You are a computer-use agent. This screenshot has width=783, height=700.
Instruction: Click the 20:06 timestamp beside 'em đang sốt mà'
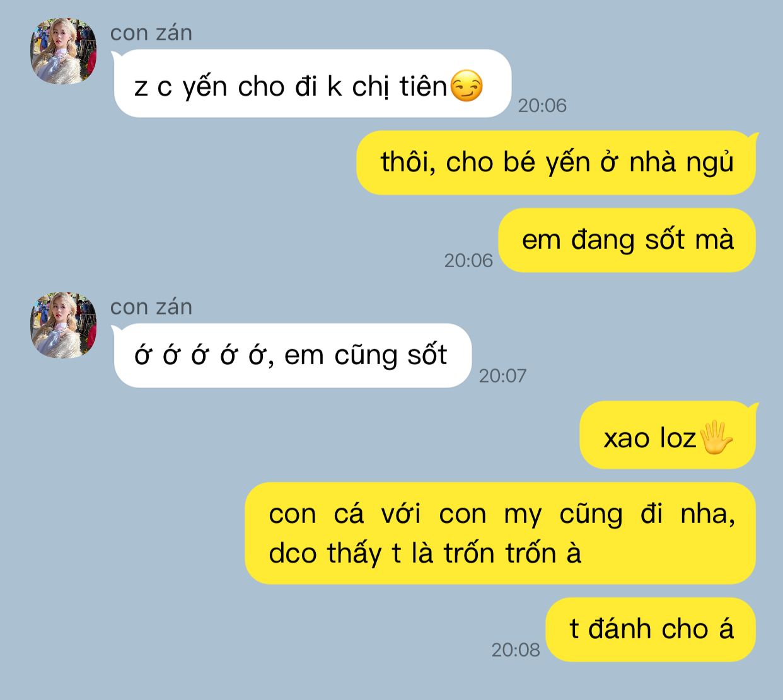tap(468, 260)
